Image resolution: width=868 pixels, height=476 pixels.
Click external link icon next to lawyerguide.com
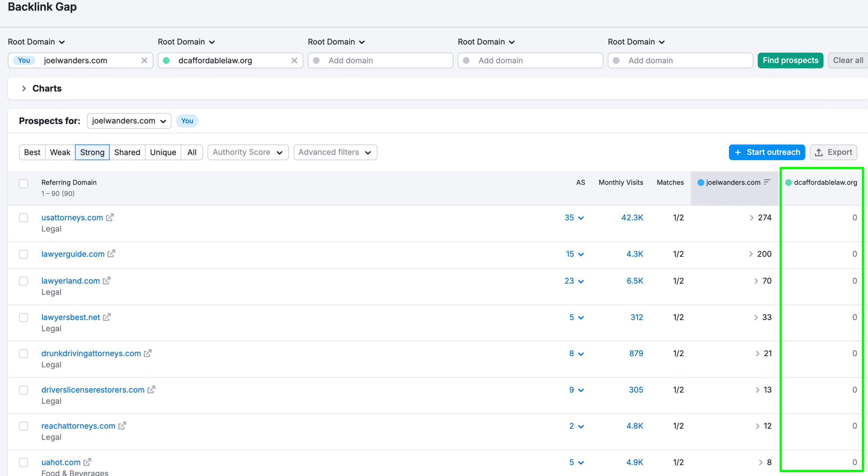[111, 254]
